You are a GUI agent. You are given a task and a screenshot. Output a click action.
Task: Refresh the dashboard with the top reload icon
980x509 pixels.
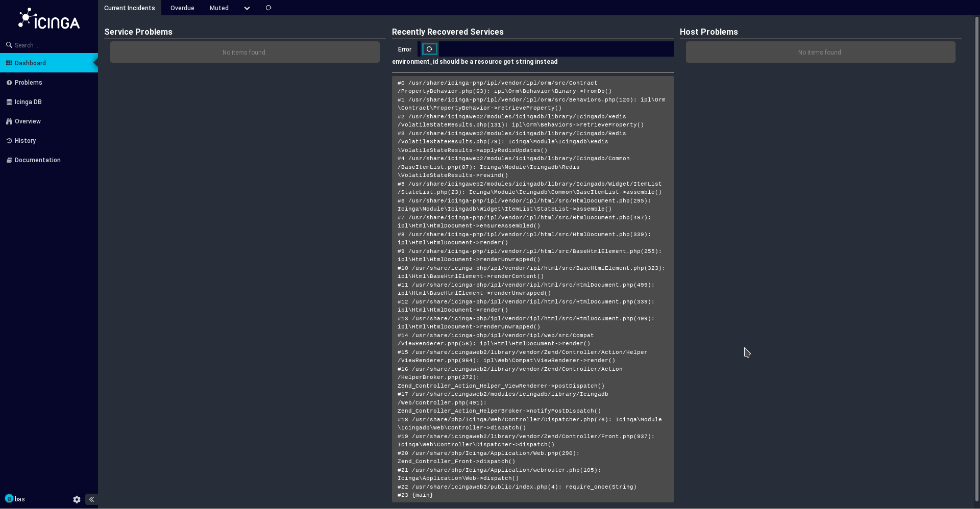point(268,8)
